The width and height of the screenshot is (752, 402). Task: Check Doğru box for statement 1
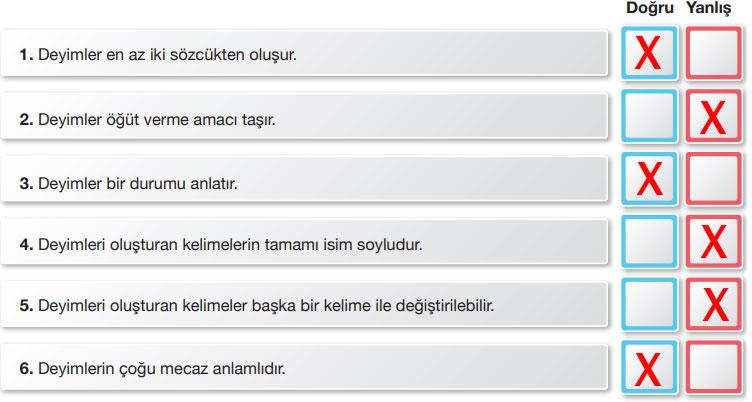(650, 54)
